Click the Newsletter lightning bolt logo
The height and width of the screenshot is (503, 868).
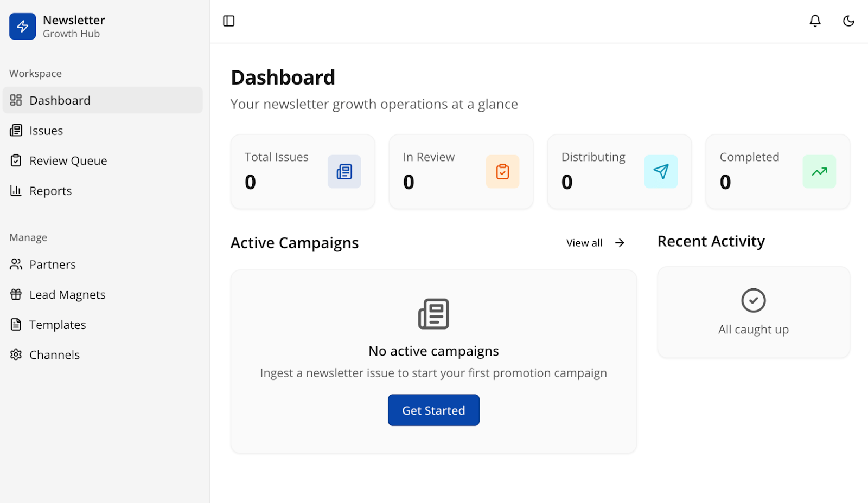(x=23, y=27)
